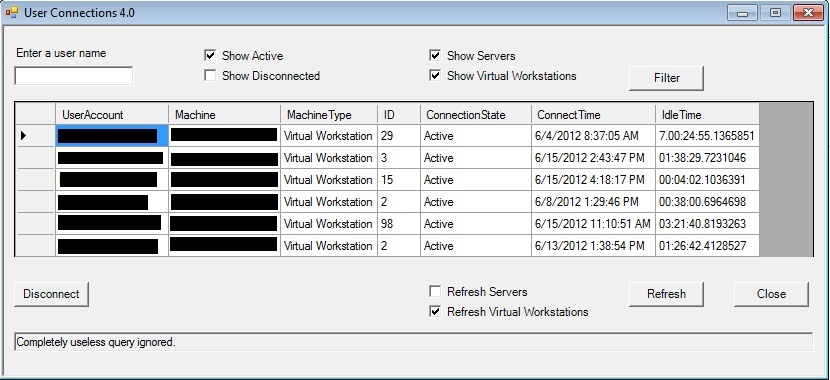Focus the user name input field
Image resolution: width=830 pixels, height=380 pixels.
click(74, 76)
